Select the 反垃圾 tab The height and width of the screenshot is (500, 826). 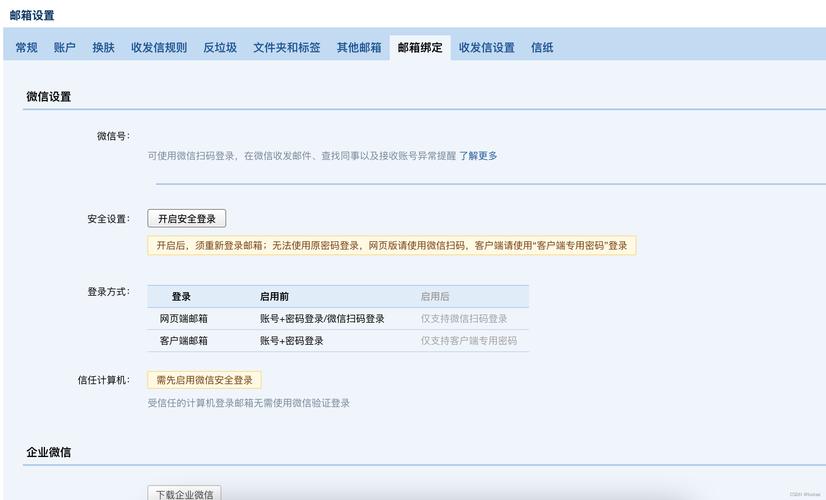click(220, 47)
